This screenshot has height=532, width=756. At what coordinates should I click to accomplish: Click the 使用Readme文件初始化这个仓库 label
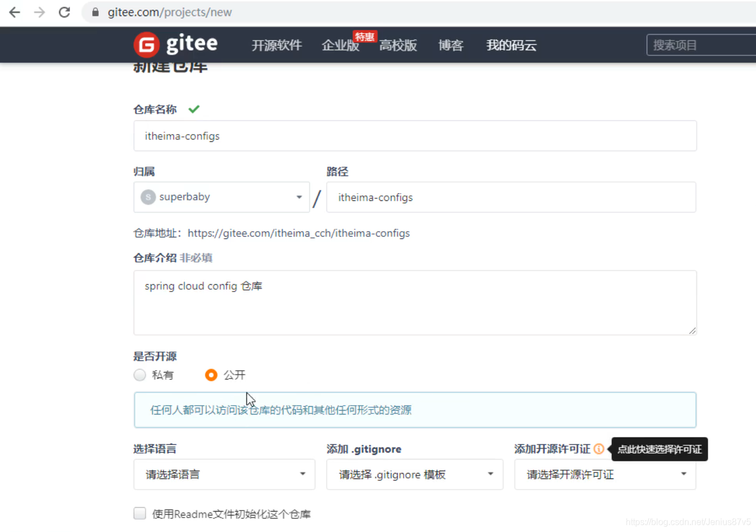(x=231, y=514)
